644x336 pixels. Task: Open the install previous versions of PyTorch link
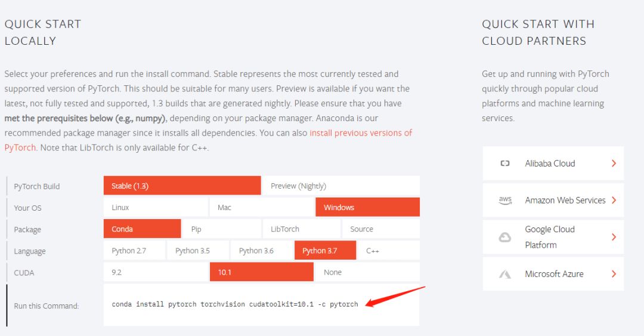pyautogui.click(x=361, y=133)
